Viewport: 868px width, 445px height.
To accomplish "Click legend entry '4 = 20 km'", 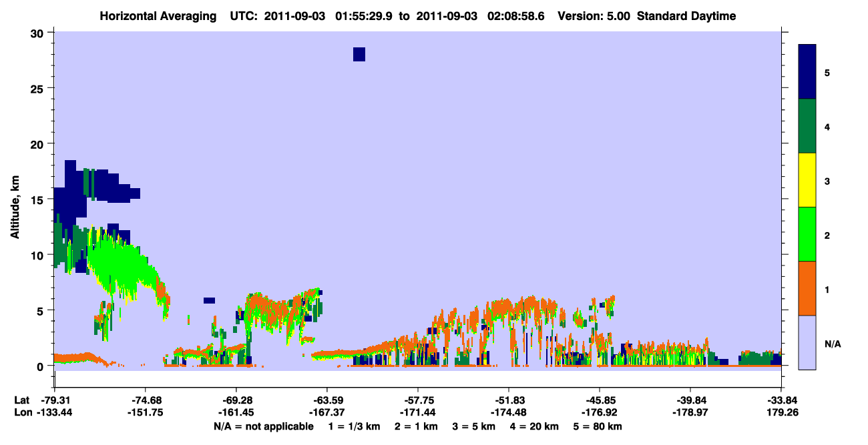I will [x=535, y=426].
